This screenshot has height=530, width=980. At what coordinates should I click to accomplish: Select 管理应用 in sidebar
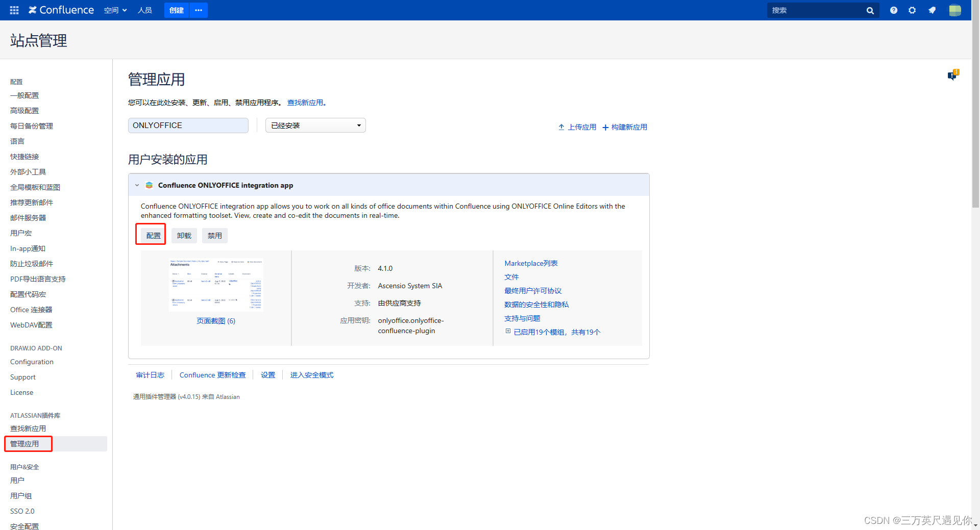(x=24, y=444)
